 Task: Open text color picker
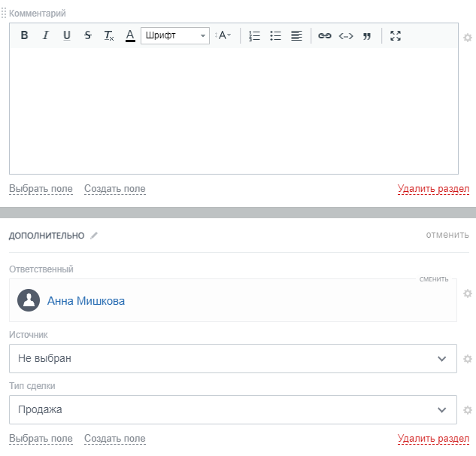[x=130, y=35]
